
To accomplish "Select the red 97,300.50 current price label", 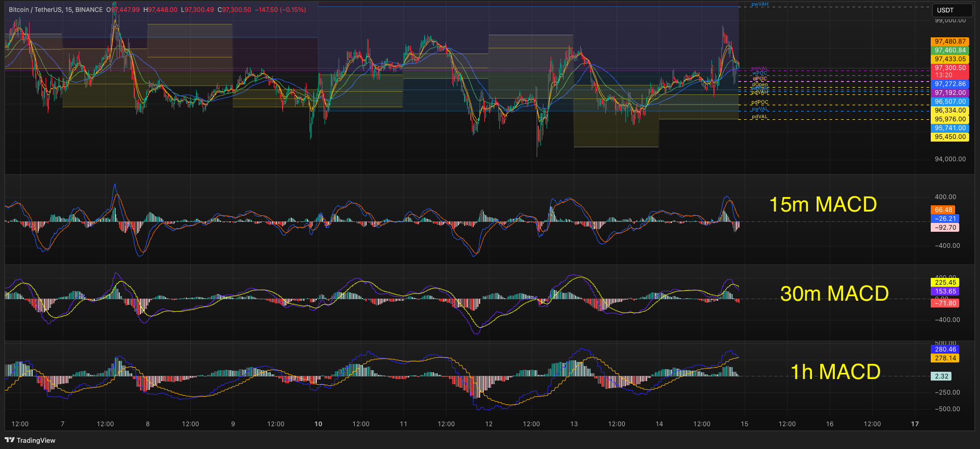I will [950, 68].
